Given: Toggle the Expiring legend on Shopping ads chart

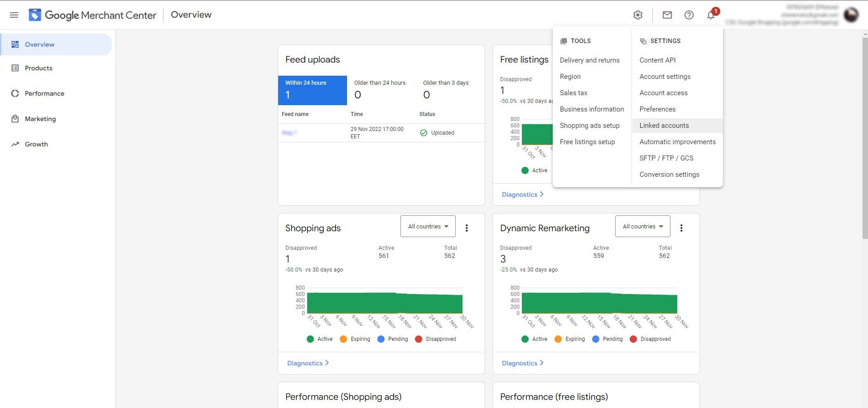Looking at the screenshot, I should coord(355,339).
